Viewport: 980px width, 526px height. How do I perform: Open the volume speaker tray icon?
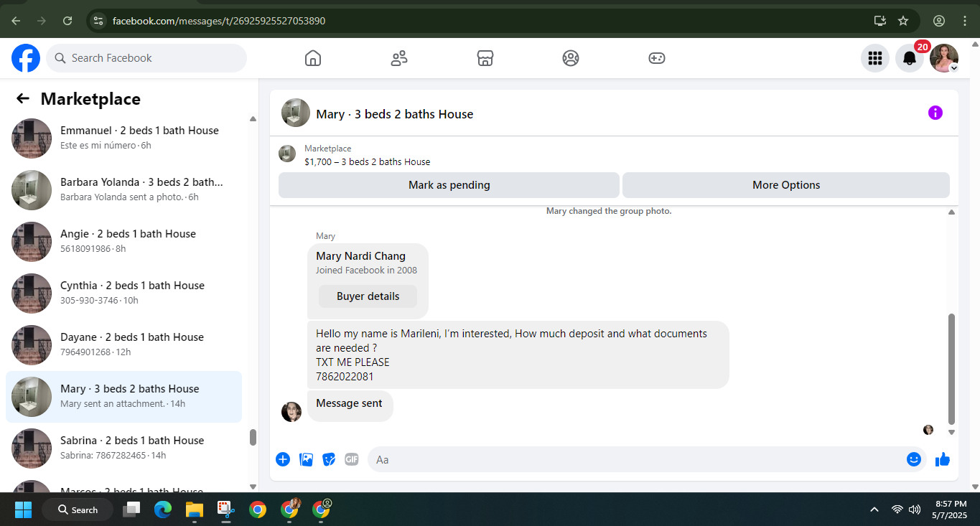coord(915,509)
